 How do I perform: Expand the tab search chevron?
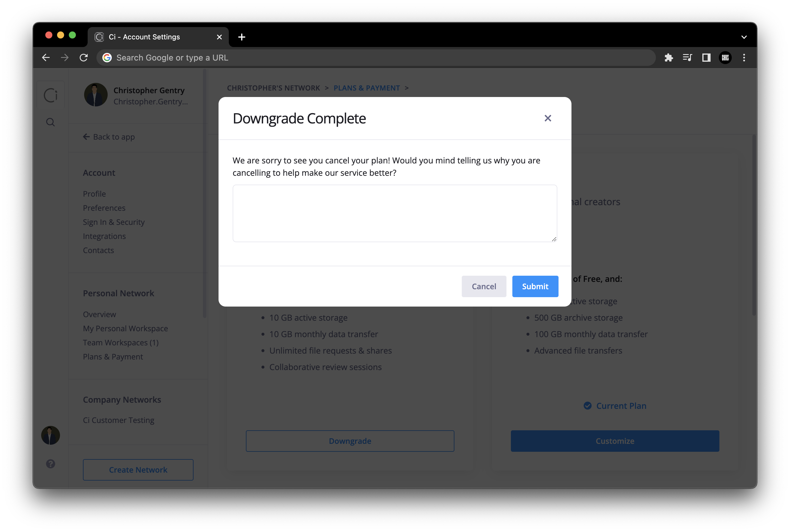[744, 37]
